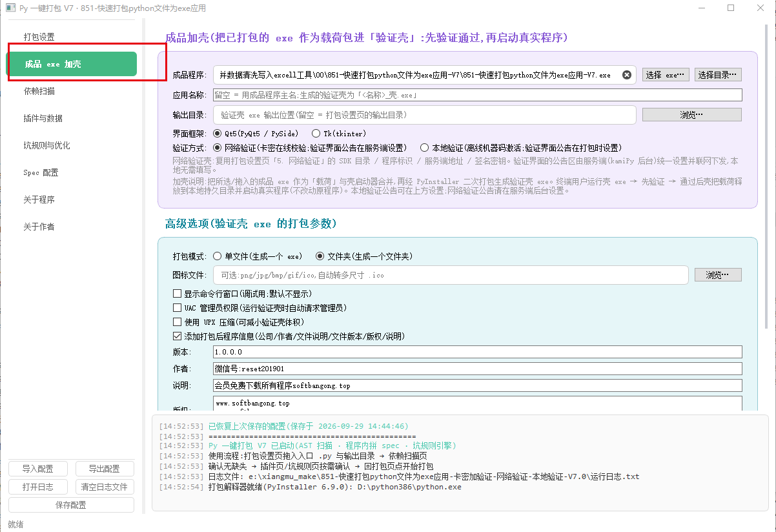The height and width of the screenshot is (532, 776).
Task: Select 单文件 packaging mode
Action: [x=257, y=256]
